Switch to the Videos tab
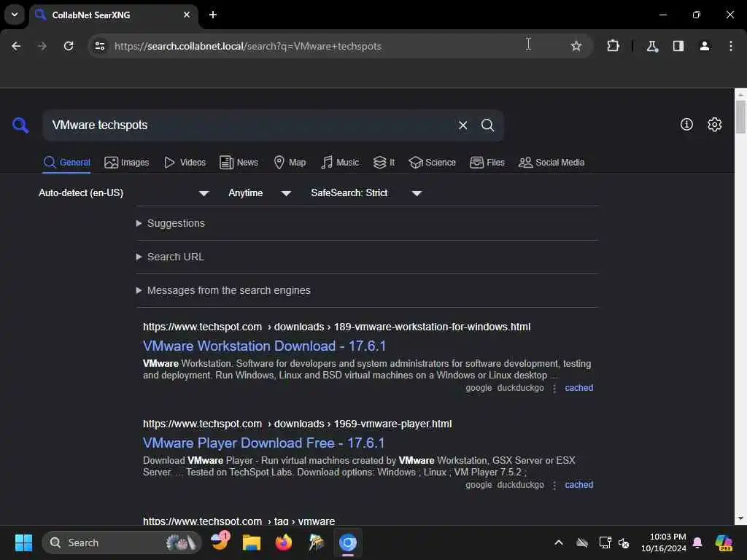The image size is (747, 560). (x=185, y=163)
